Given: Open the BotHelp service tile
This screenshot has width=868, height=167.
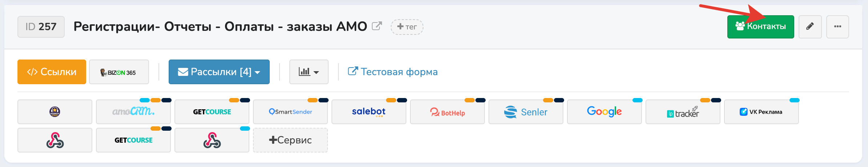Looking at the screenshot, I should point(447,112).
